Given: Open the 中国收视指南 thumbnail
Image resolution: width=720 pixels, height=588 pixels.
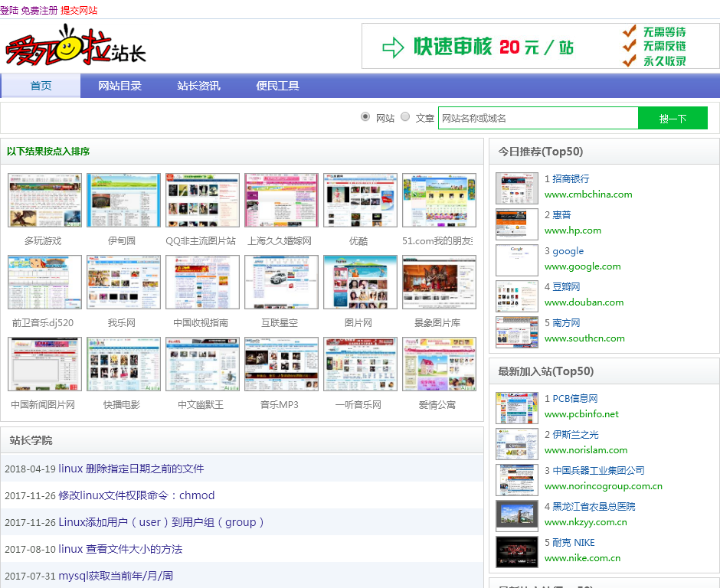Looking at the screenshot, I should [202, 282].
